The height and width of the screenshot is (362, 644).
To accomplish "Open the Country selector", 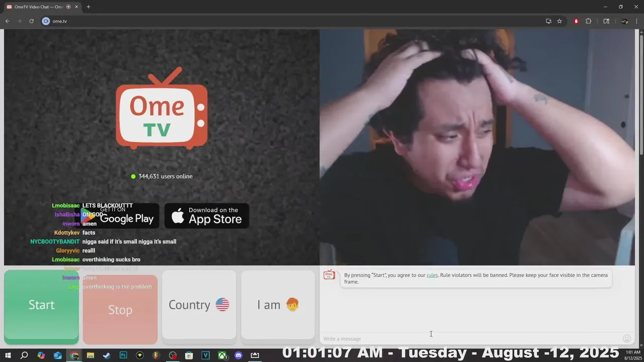I will click(199, 305).
